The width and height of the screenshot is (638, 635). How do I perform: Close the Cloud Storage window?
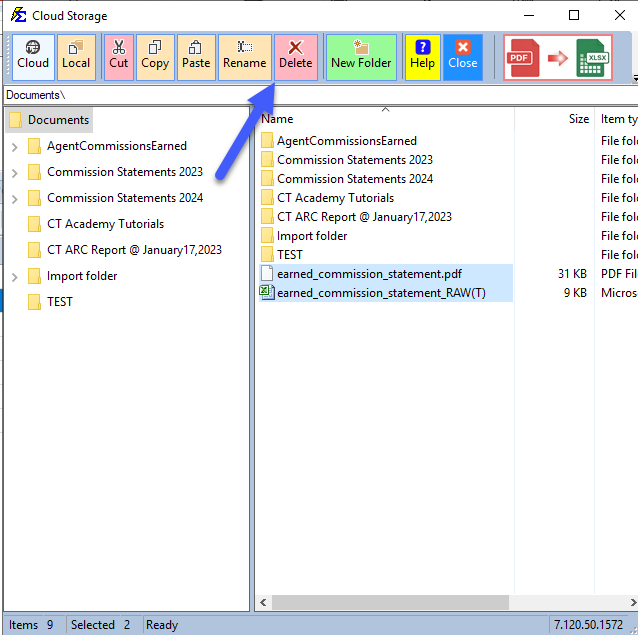tap(620, 15)
